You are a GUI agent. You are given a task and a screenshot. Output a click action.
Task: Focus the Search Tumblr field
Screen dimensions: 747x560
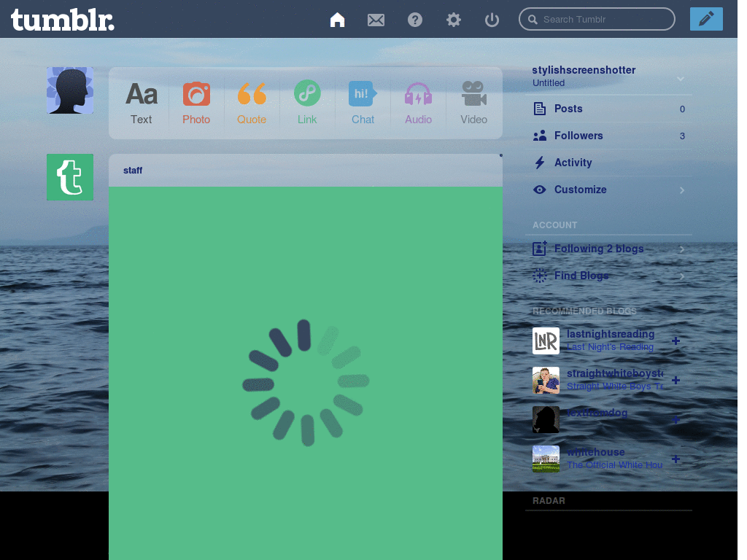[x=597, y=20]
